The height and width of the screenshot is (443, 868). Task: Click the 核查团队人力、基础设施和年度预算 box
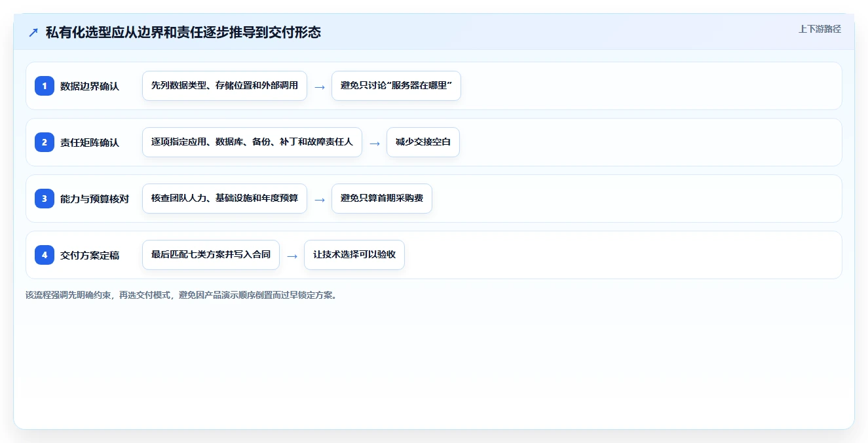pos(225,199)
